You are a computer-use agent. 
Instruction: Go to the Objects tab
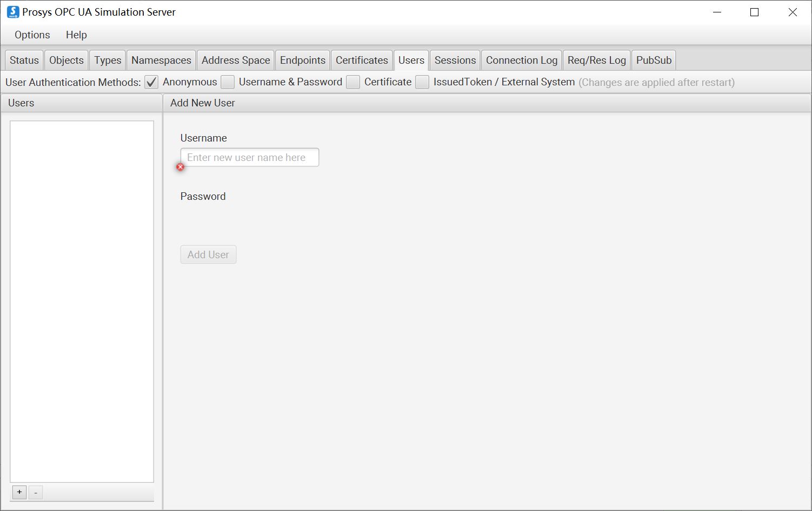tap(66, 60)
